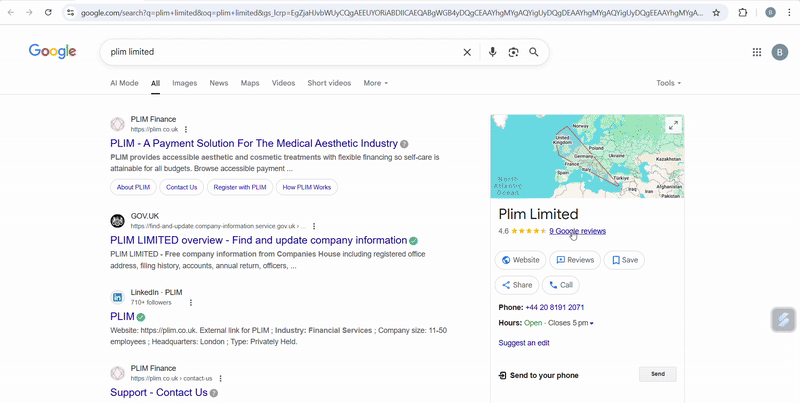Open Support - Contact Us result

tap(159, 392)
